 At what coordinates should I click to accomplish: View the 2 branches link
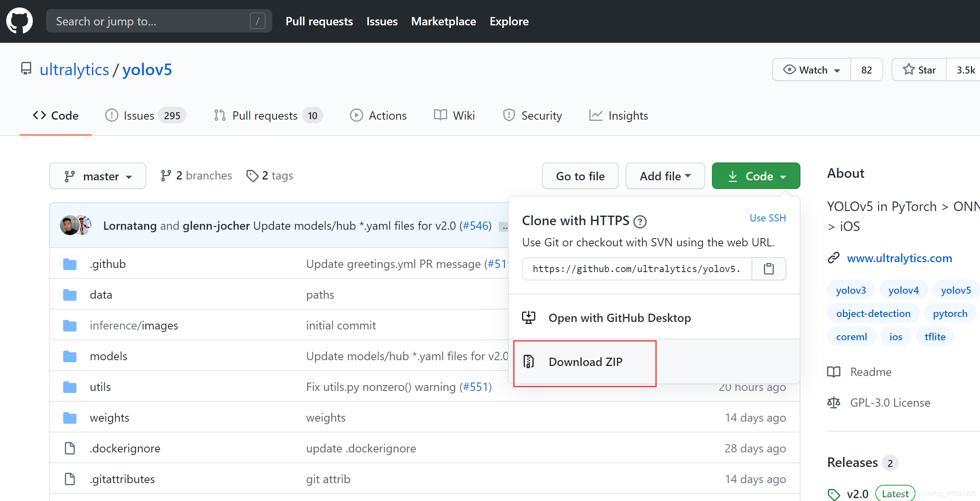(196, 176)
